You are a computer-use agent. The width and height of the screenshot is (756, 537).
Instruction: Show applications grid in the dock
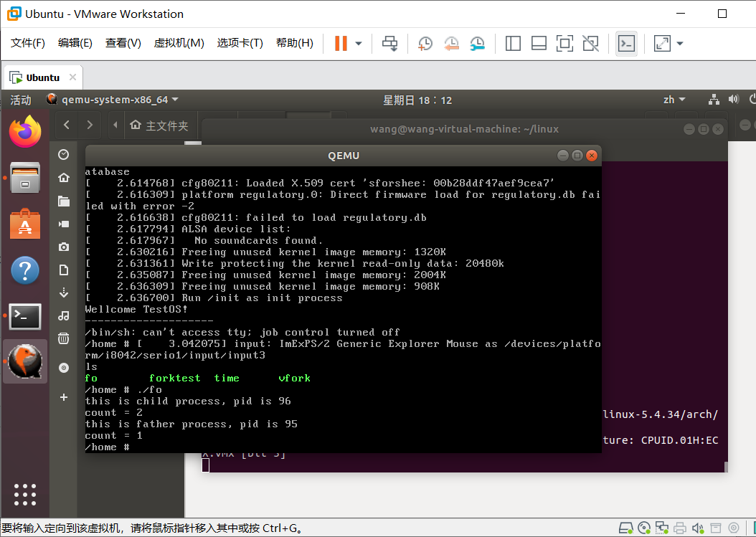25,495
